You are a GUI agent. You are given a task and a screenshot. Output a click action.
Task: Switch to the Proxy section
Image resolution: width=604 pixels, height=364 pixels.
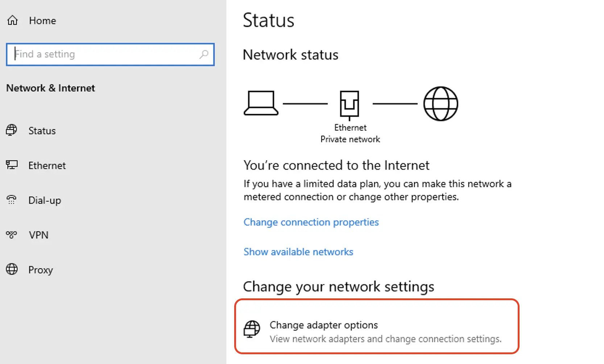(41, 270)
